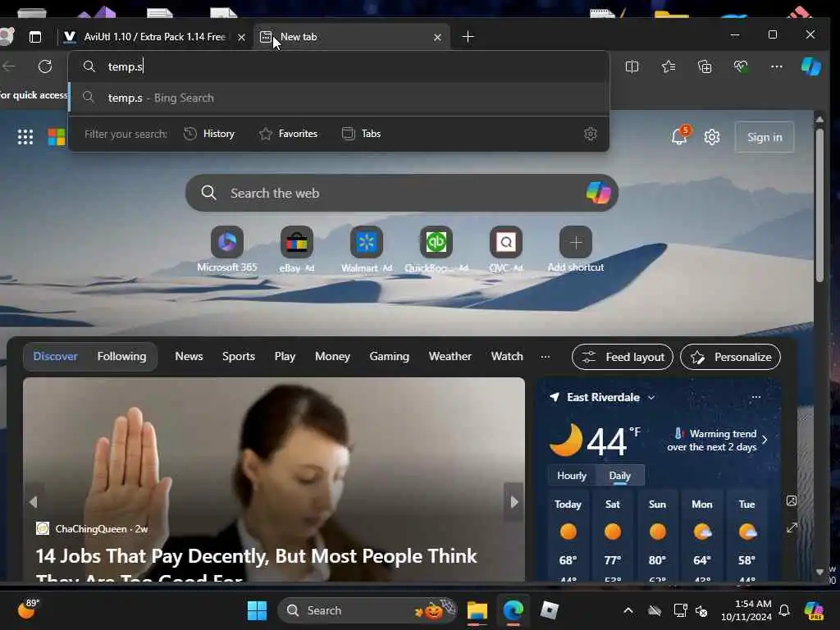Open the Favorites star toolbar icon

(x=669, y=66)
